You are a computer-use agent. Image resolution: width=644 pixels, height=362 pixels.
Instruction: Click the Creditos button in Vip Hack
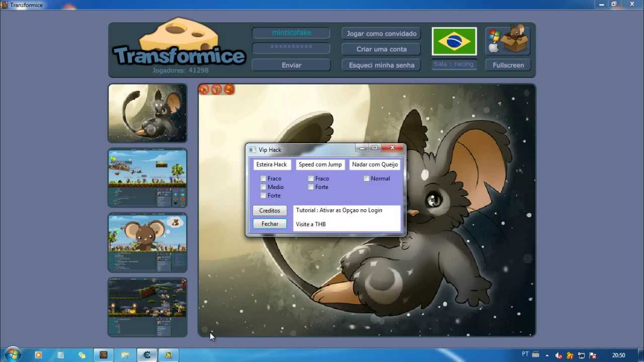tap(270, 211)
